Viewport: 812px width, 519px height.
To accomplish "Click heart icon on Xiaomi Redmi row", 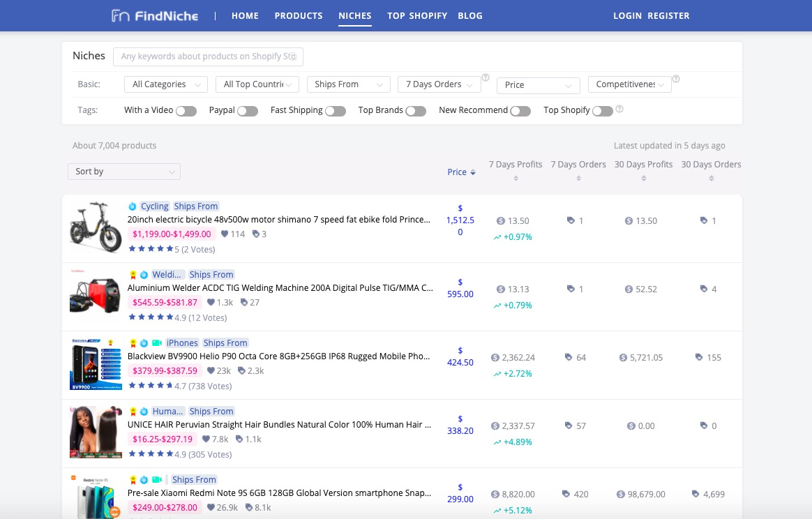I will (211, 507).
